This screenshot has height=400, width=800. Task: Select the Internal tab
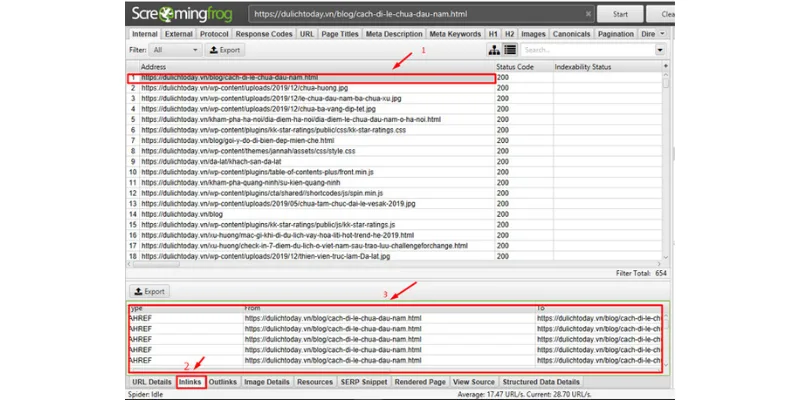click(x=144, y=34)
